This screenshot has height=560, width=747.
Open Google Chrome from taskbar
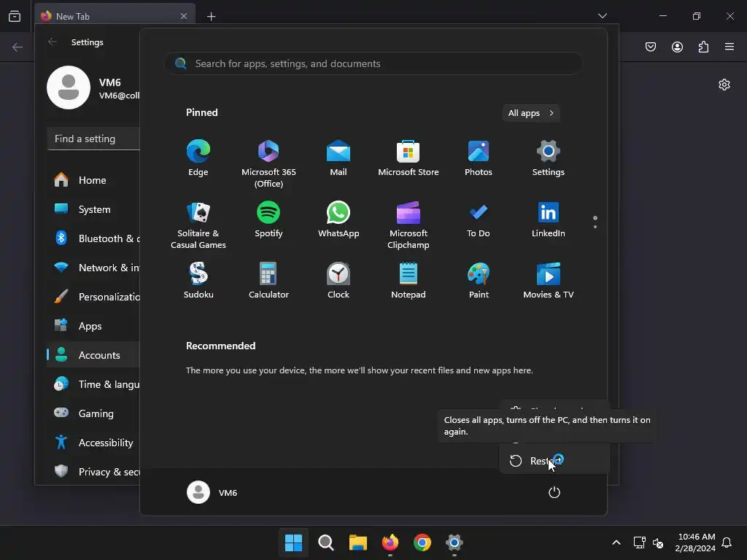tap(422, 542)
